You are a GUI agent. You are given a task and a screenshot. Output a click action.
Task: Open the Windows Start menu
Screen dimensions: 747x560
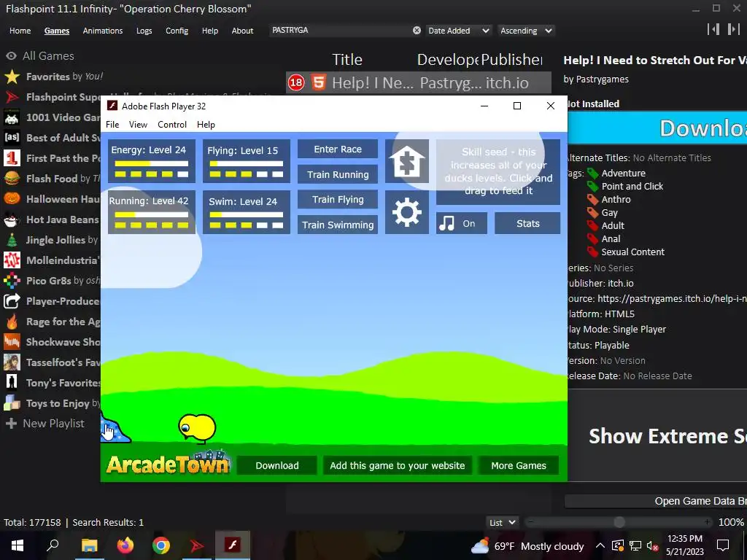coord(18,545)
